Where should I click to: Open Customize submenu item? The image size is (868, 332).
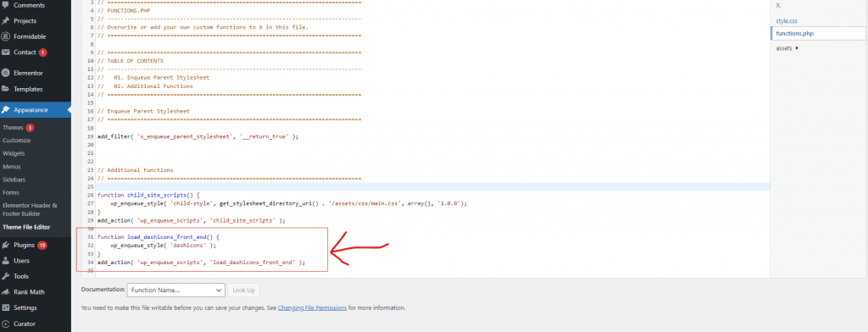pyautogui.click(x=17, y=141)
